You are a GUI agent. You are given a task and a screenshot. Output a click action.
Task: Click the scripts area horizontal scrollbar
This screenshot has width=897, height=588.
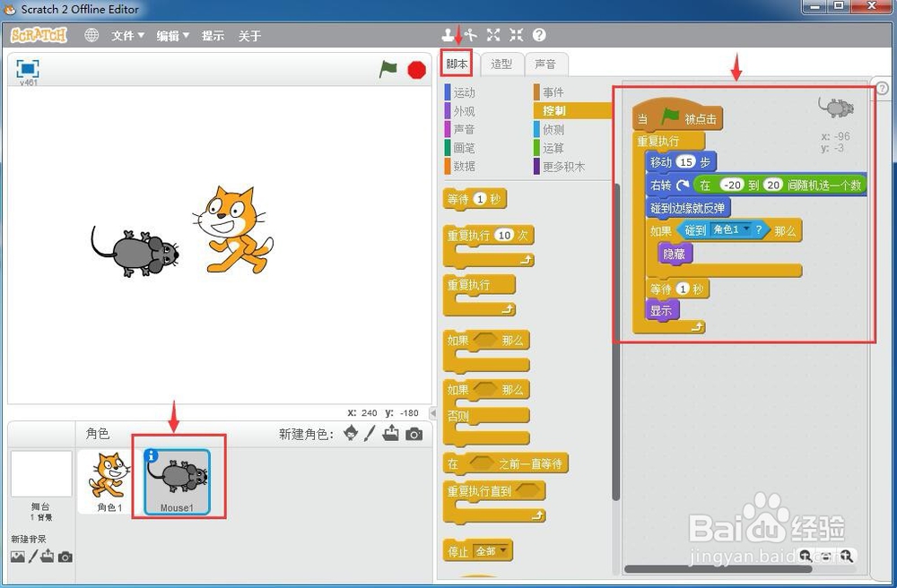(718, 568)
